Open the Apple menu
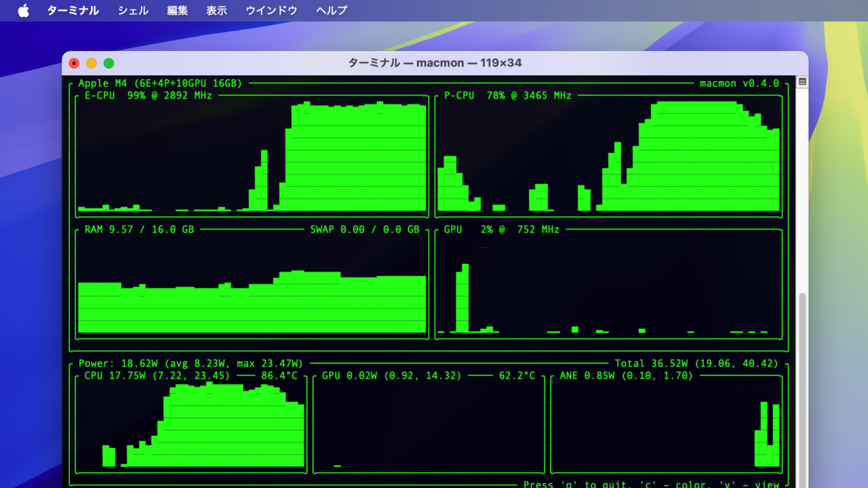This screenshot has height=488, width=868. point(24,10)
